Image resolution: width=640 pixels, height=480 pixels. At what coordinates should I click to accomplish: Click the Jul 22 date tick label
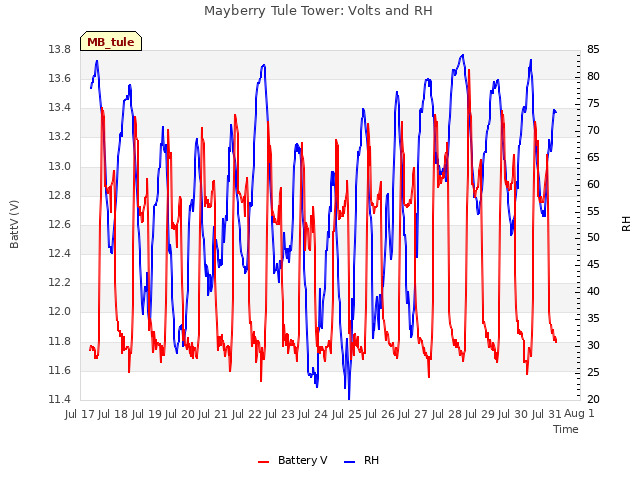(247, 414)
